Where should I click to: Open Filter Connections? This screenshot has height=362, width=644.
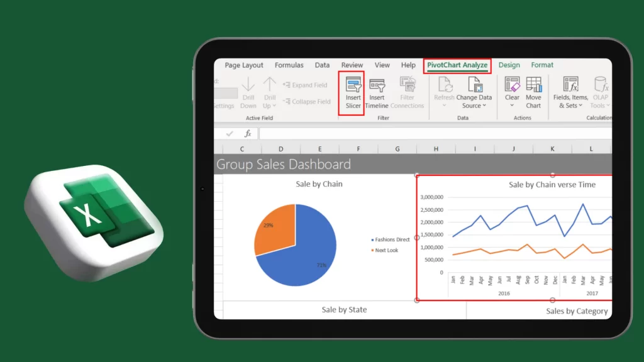[408, 93]
